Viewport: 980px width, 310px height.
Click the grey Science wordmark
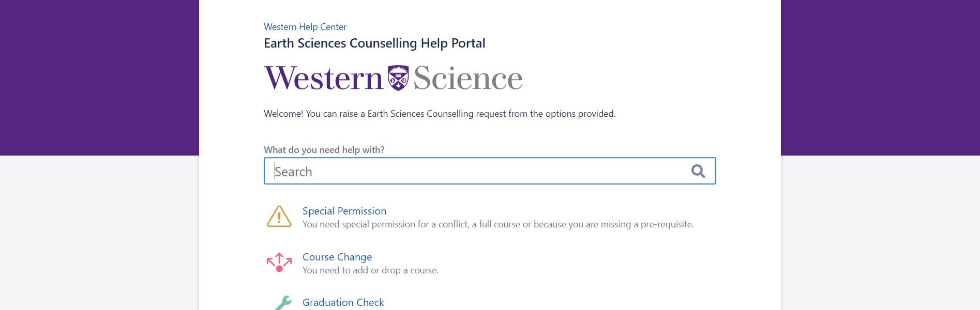tap(468, 79)
